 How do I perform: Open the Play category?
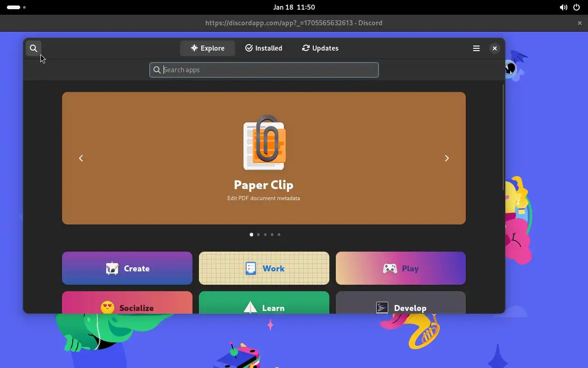pos(401,268)
